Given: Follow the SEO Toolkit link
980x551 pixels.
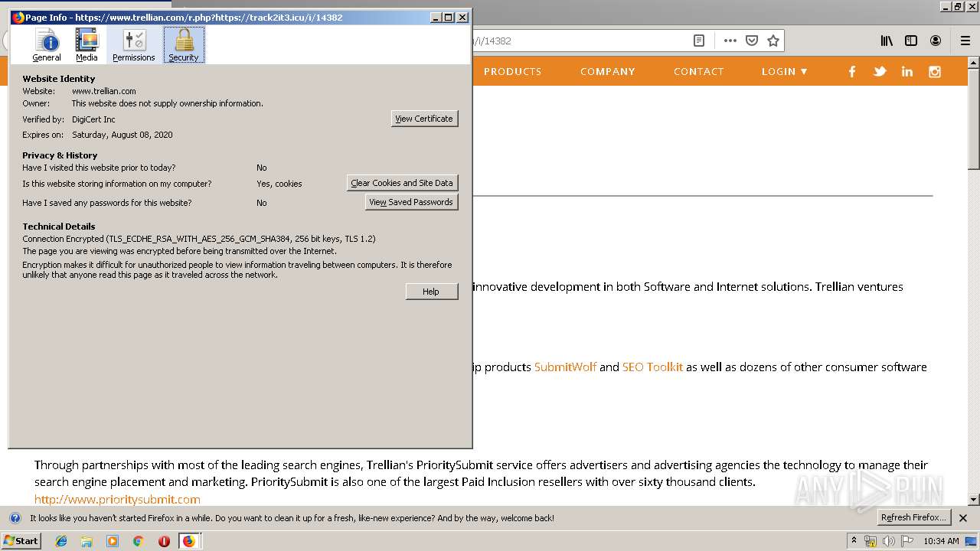Looking at the screenshot, I should click(x=652, y=367).
